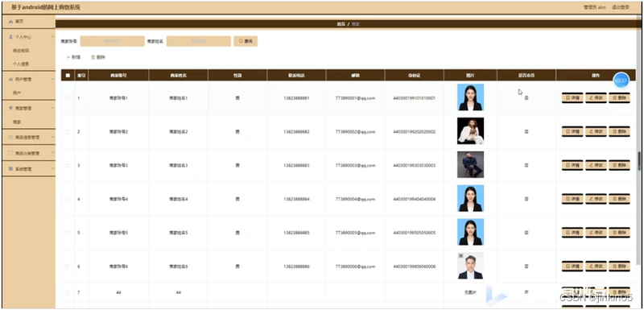The width and height of the screenshot is (644, 310).
Task: Click 修改 button for 商家账号6 row
Action: click(596, 267)
